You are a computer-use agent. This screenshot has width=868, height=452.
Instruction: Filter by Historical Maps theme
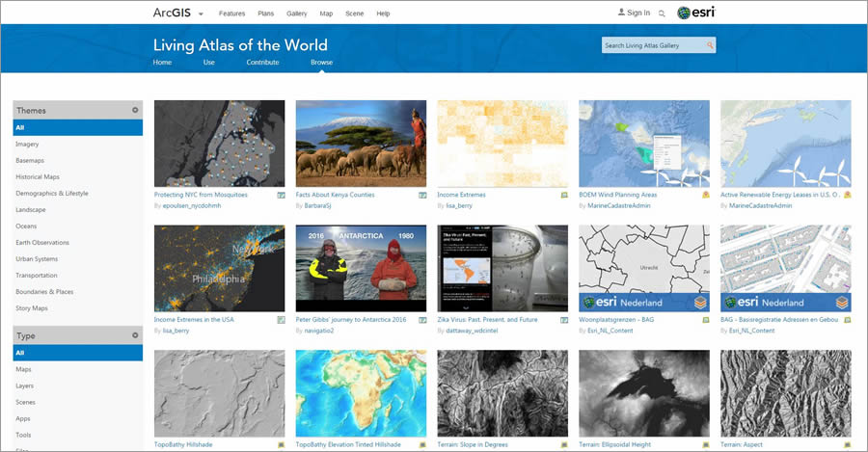click(x=38, y=177)
